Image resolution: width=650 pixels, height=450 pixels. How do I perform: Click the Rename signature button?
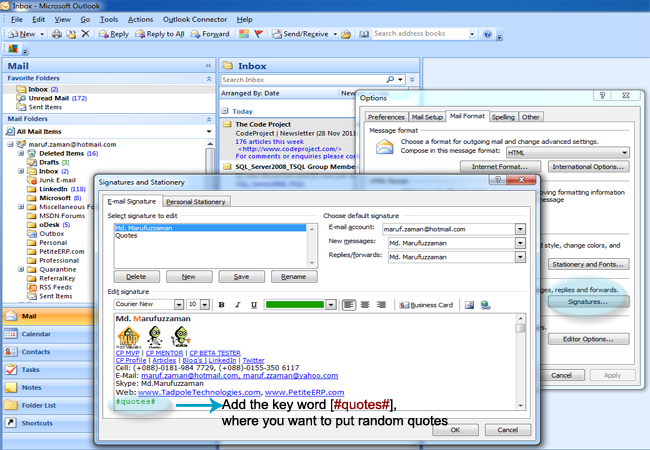coord(293,276)
